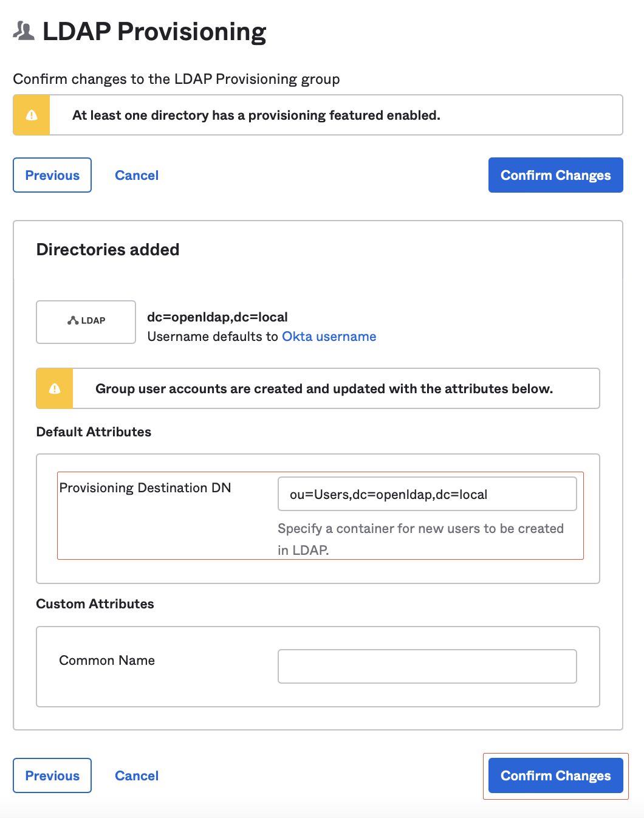This screenshot has width=644, height=818.
Task: Open the Okta username link
Action: tap(329, 337)
